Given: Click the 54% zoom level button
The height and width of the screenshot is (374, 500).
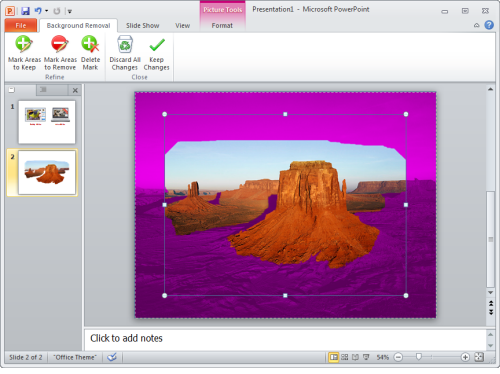Looking at the screenshot, I should 383,357.
